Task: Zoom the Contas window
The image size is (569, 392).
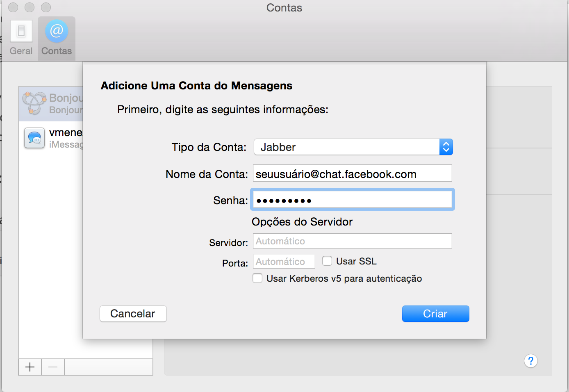Action: coord(46,7)
